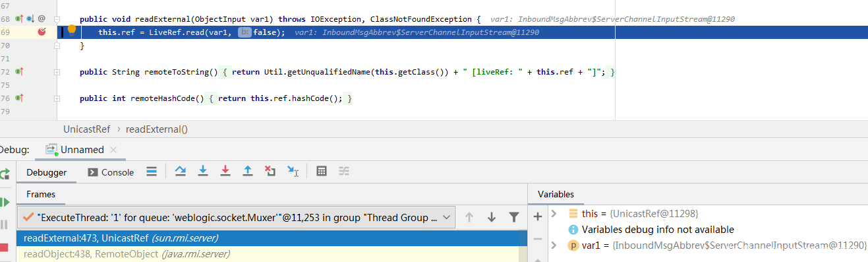The image size is (868, 262).
Task: Click the Debug tool window label
Action: (14, 150)
